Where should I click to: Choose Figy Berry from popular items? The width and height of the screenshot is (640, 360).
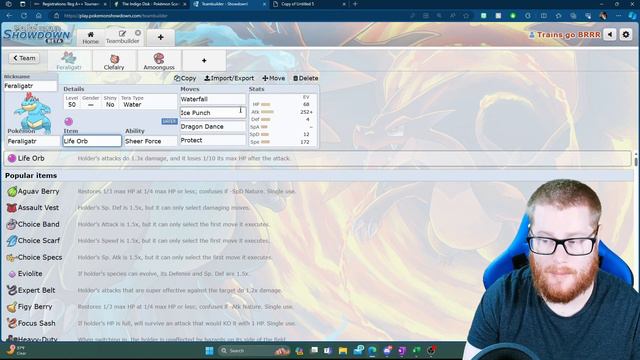[x=317, y=307]
